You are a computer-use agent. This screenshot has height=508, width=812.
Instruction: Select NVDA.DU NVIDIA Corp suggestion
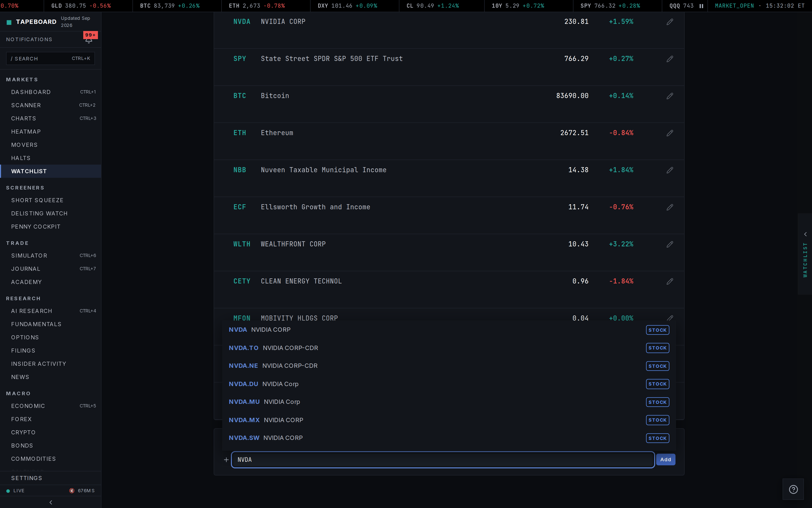449,384
